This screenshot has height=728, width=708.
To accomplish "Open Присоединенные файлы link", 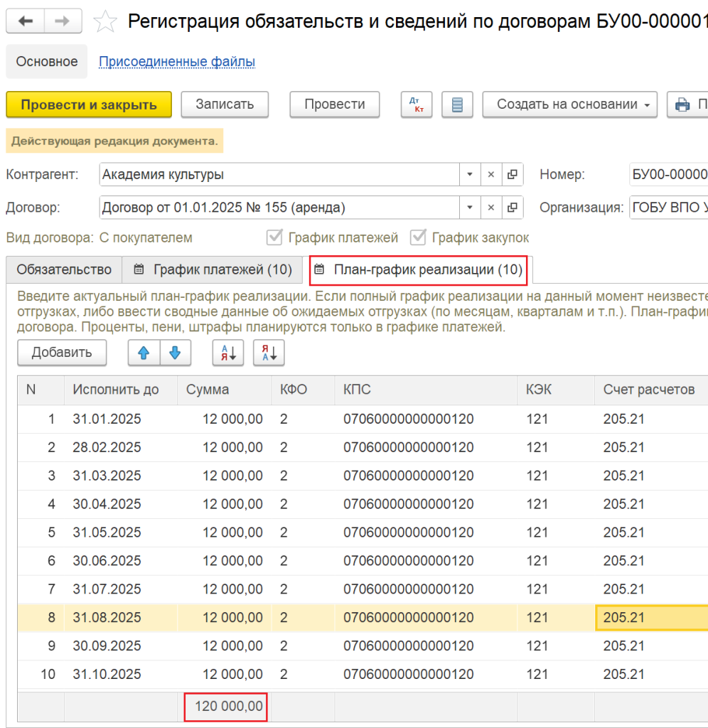I will pyautogui.click(x=177, y=61).
